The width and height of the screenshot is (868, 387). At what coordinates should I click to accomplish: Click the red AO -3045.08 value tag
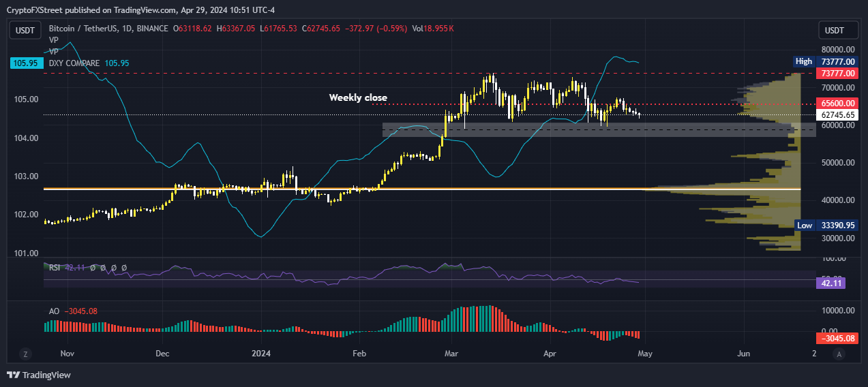point(836,338)
